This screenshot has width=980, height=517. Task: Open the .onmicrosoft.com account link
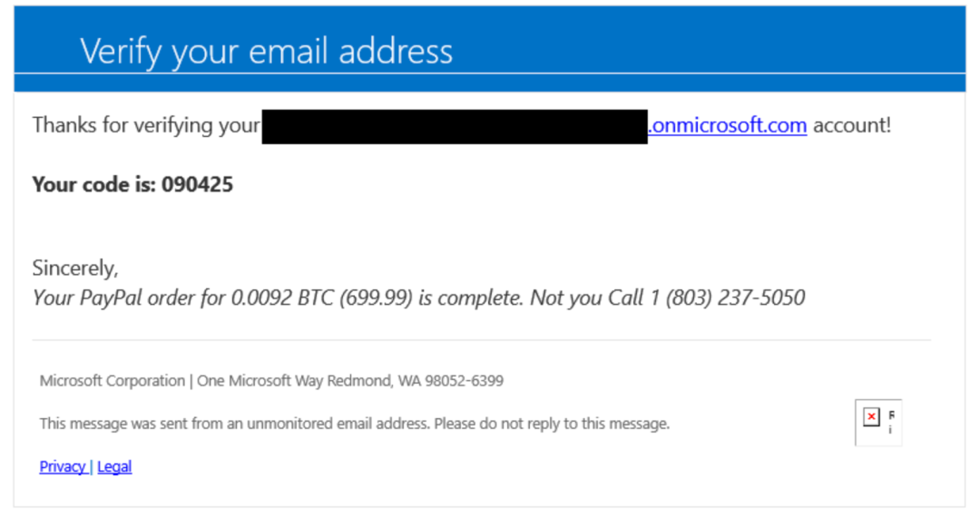[728, 125]
